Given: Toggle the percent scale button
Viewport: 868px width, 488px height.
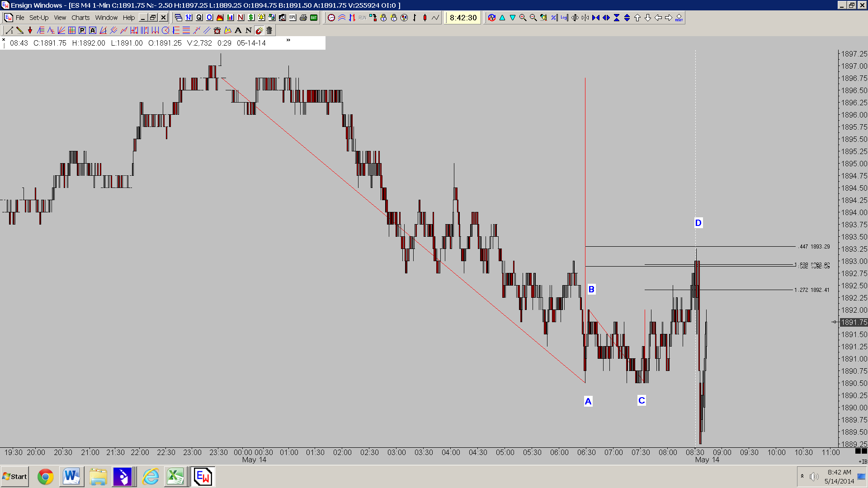Looking at the screenshot, I should click(554, 18).
